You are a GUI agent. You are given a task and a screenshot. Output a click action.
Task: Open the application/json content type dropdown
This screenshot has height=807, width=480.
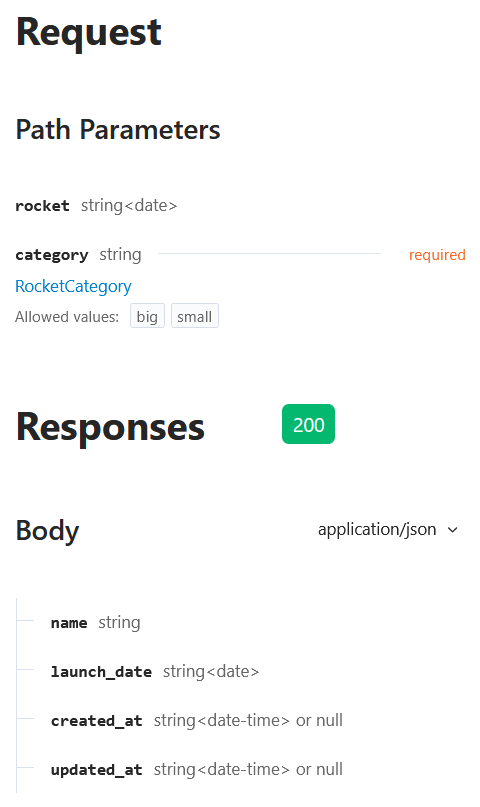[388, 530]
